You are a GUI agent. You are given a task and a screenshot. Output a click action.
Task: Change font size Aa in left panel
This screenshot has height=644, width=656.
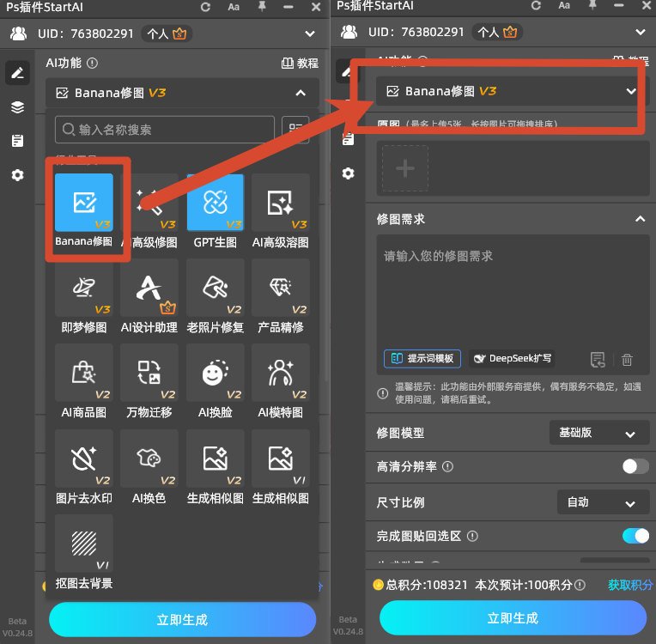point(234,7)
